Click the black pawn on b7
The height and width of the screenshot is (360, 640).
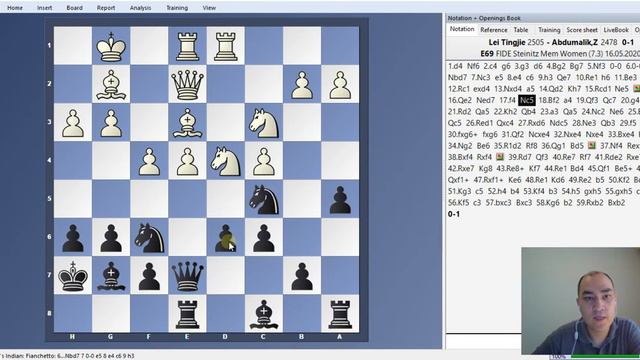(302, 276)
